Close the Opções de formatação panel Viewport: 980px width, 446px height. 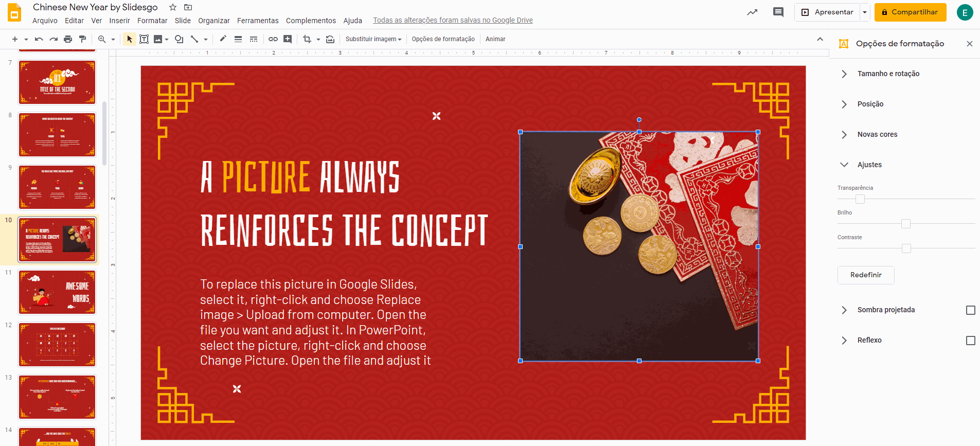click(970, 44)
